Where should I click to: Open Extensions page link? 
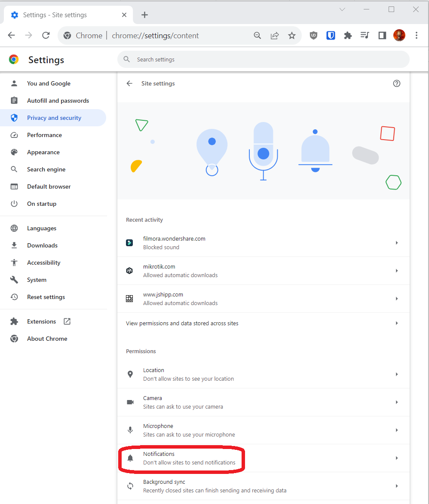coord(53,321)
